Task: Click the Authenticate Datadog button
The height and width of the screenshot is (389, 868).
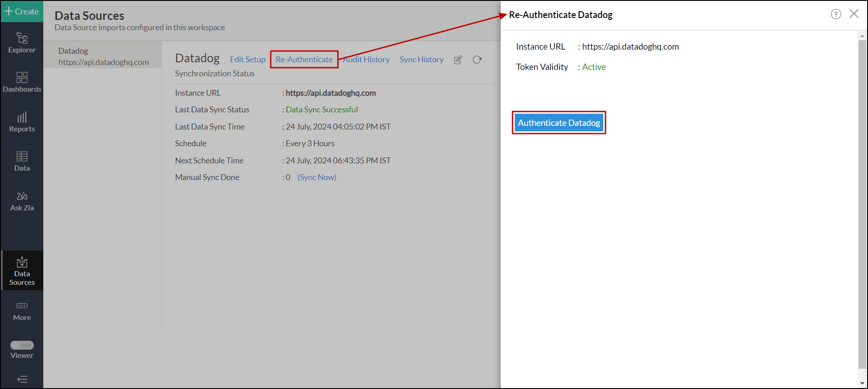Action: click(559, 123)
